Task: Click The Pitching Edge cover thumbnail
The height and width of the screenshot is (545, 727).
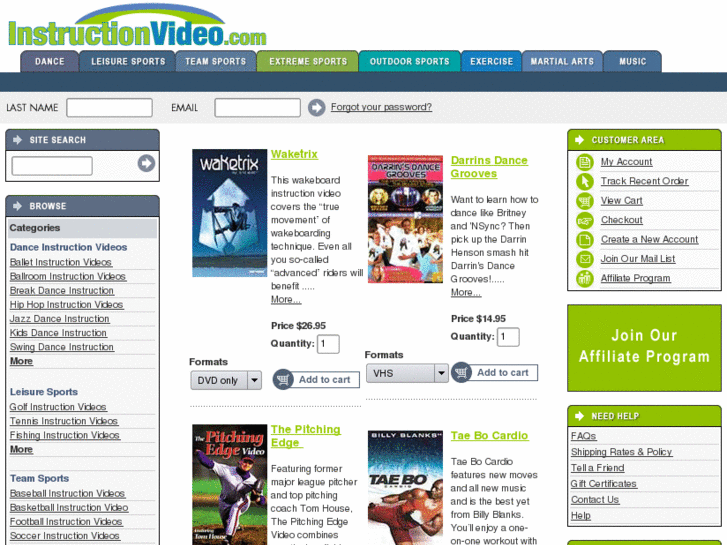Action: pos(230,484)
